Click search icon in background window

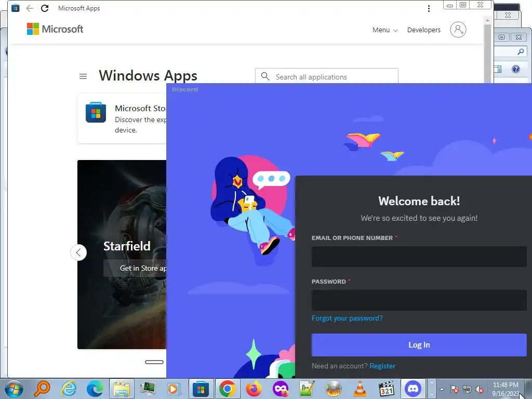[x=521, y=51]
